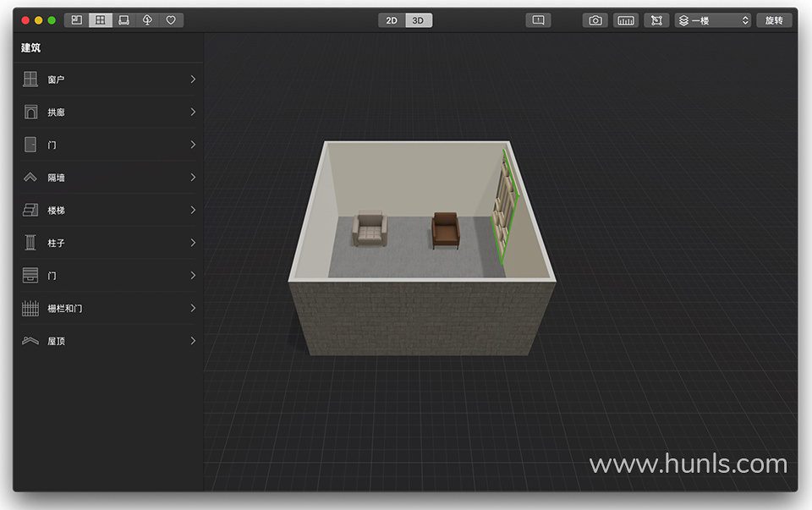Expand the chevron on the 屋顶 row
The image size is (812, 510).
coord(193,341)
